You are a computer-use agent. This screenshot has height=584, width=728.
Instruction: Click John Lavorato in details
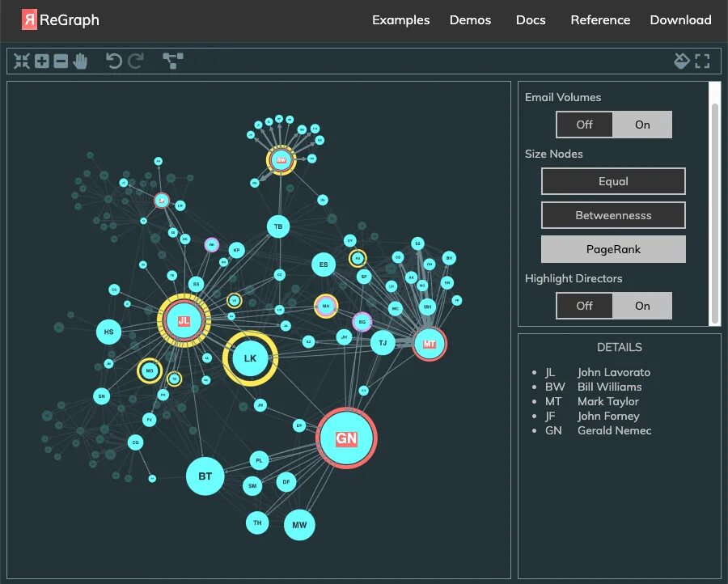point(614,372)
